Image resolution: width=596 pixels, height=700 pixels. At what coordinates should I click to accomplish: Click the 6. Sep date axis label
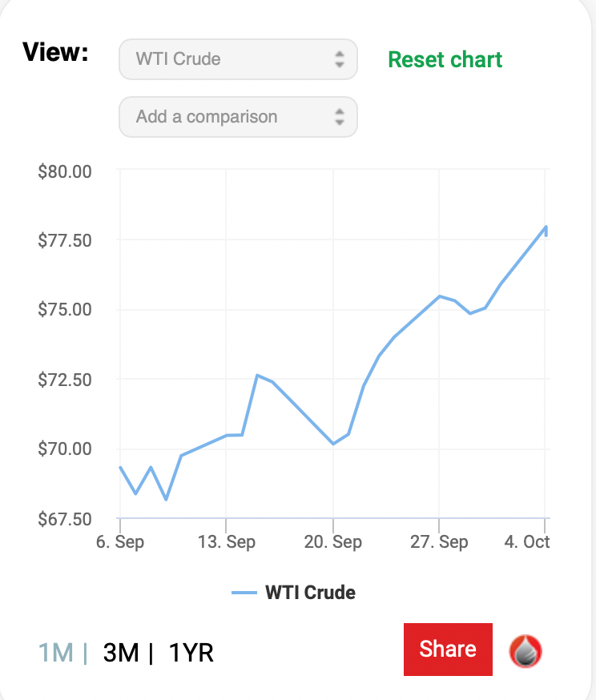tap(120, 542)
